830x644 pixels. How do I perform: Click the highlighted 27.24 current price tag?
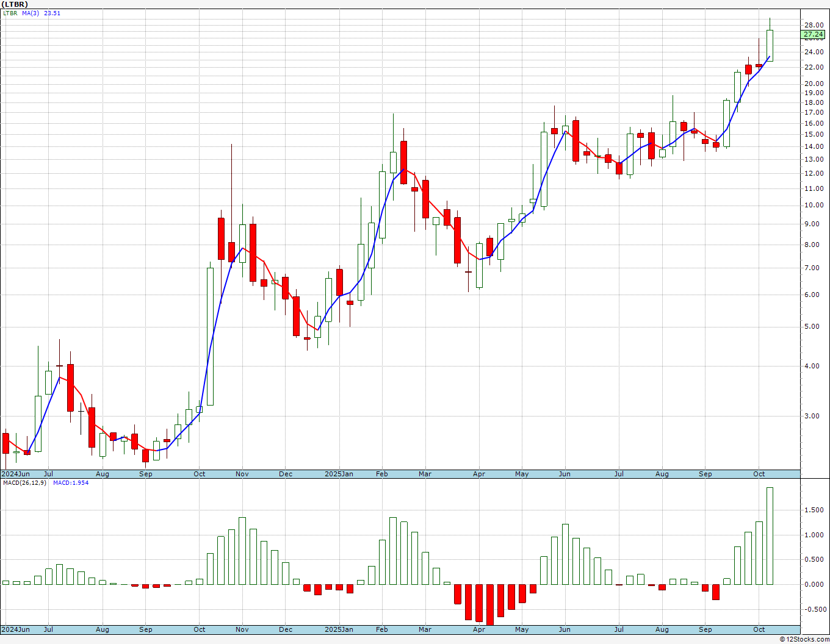click(814, 35)
